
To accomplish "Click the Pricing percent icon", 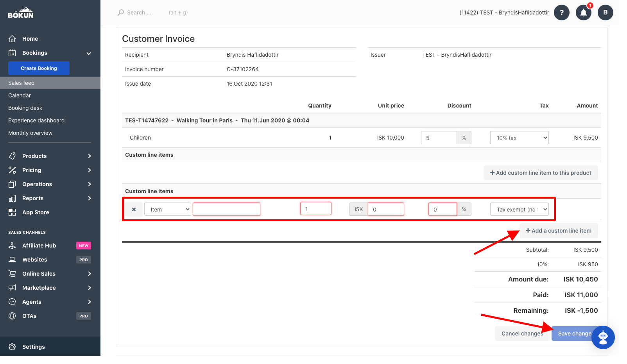I will 12,170.
